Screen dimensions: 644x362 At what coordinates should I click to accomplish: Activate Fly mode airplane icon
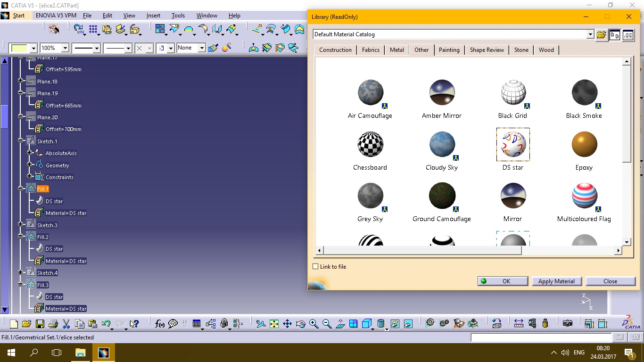(261, 324)
